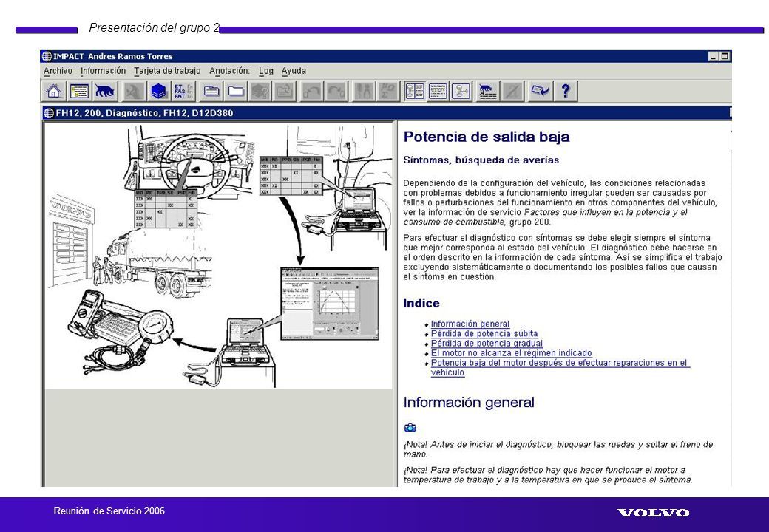This screenshot has width=769, height=532.
Task: Minimize the IMPACT window
Action: click(x=714, y=56)
